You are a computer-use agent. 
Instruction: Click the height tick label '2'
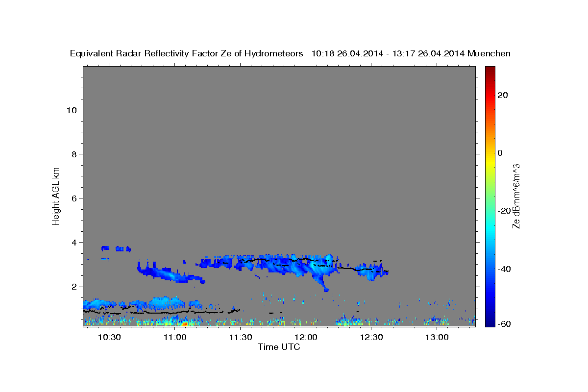coord(74,287)
